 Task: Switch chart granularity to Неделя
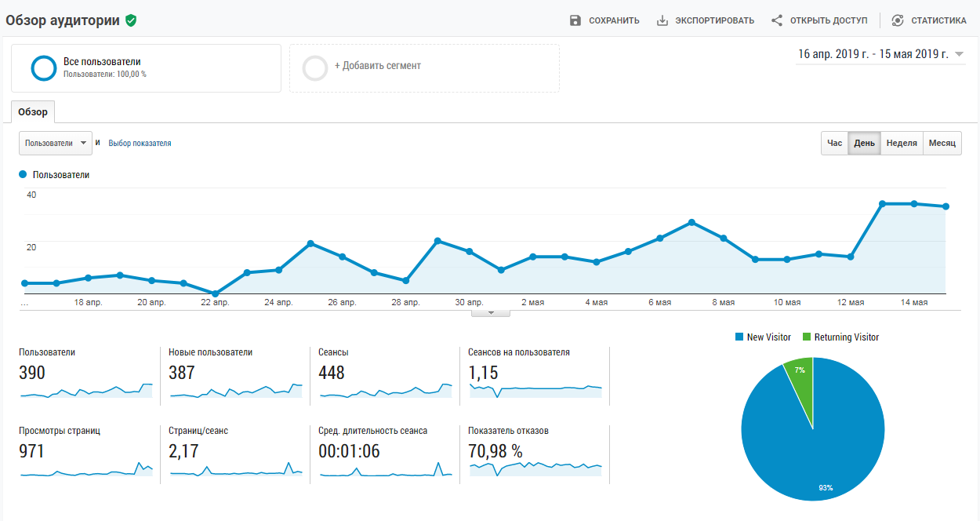[x=902, y=144]
